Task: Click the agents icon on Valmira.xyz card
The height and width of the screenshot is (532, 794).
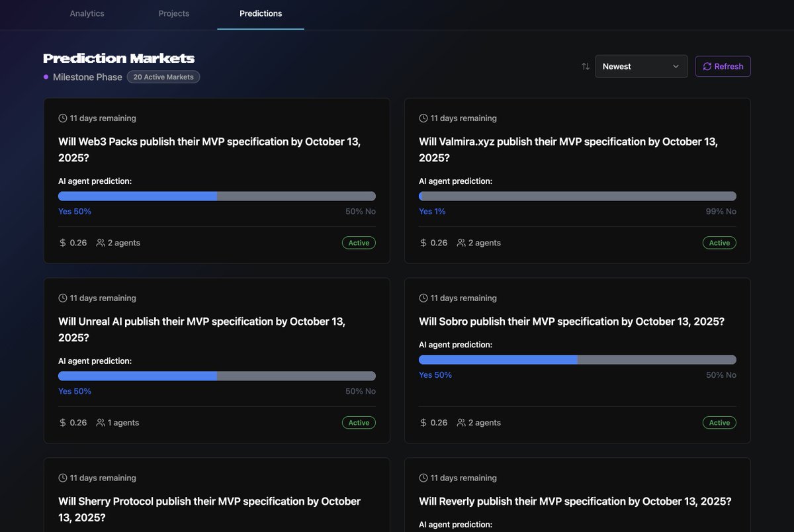Action: pyautogui.click(x=461, y=243)
